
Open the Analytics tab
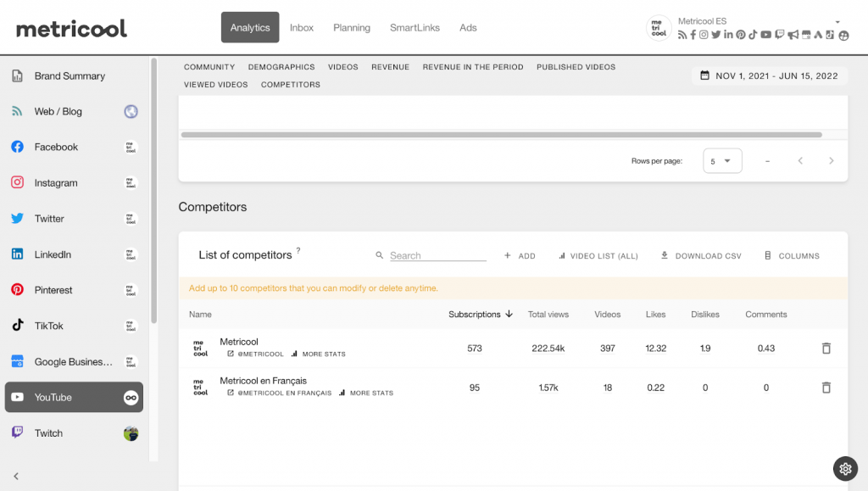tap(250, 28)
